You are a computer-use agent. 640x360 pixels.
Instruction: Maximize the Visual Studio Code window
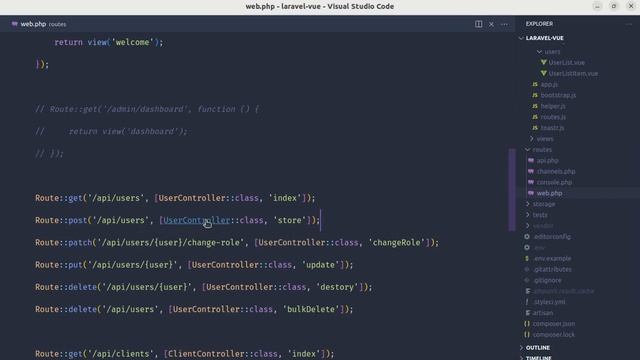pyautogui.click(x=614, y=6)
